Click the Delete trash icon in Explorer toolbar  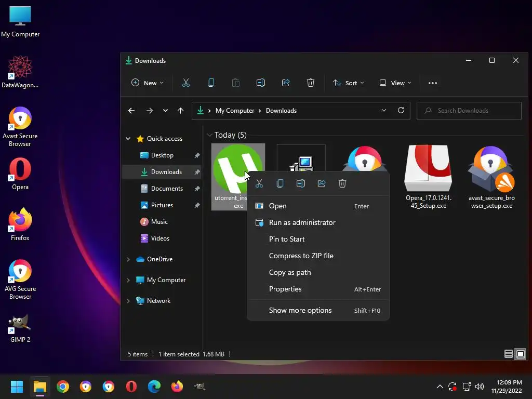click(x=311, y=83)
